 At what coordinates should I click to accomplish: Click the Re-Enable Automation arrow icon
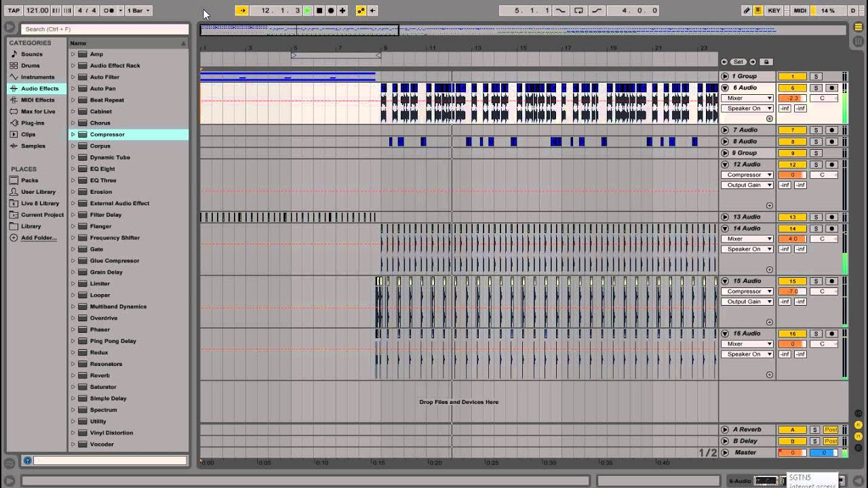(x=372, y=10)
